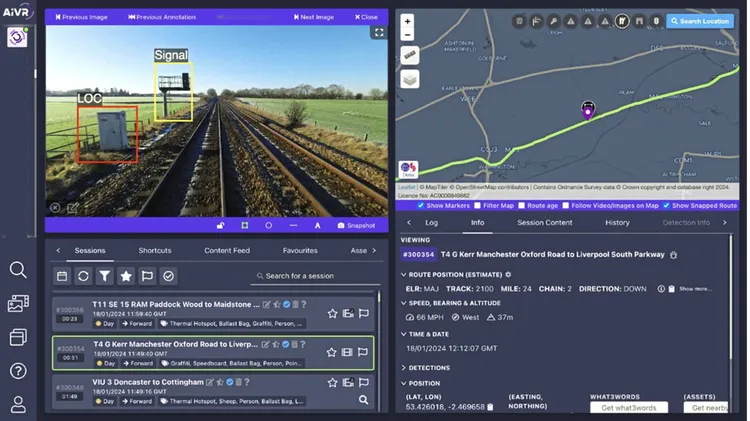Toggle fullscreen on the image viewer
The image size is (750, 421).
coord(379,33)
